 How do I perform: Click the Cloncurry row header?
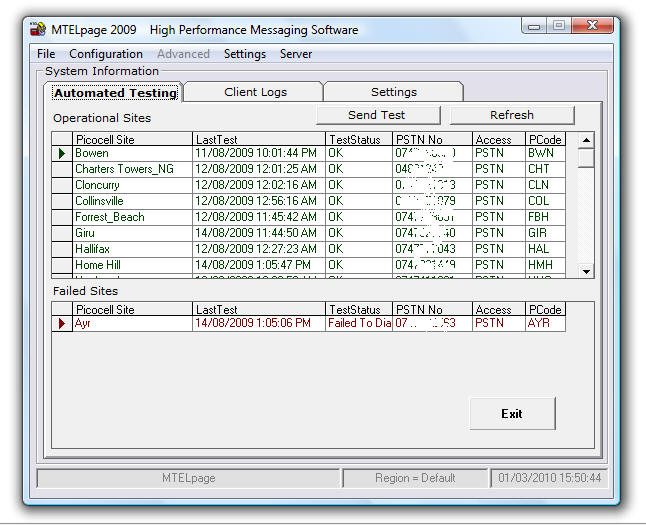62,185
